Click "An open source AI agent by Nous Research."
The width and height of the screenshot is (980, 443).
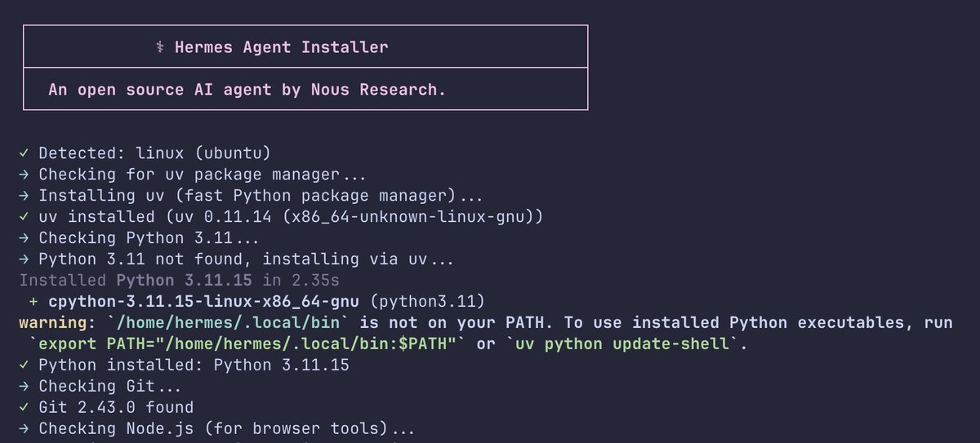coord(247,90)
